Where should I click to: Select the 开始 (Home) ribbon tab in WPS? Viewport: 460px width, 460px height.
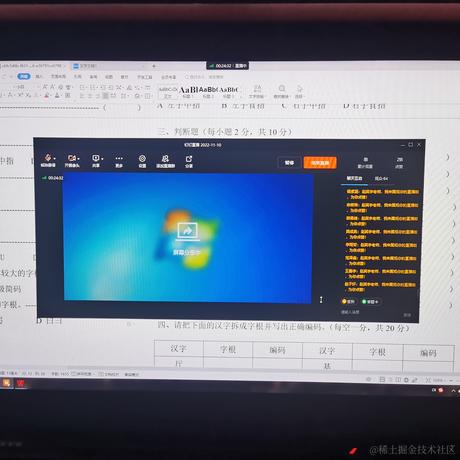[x=24, y=77]
